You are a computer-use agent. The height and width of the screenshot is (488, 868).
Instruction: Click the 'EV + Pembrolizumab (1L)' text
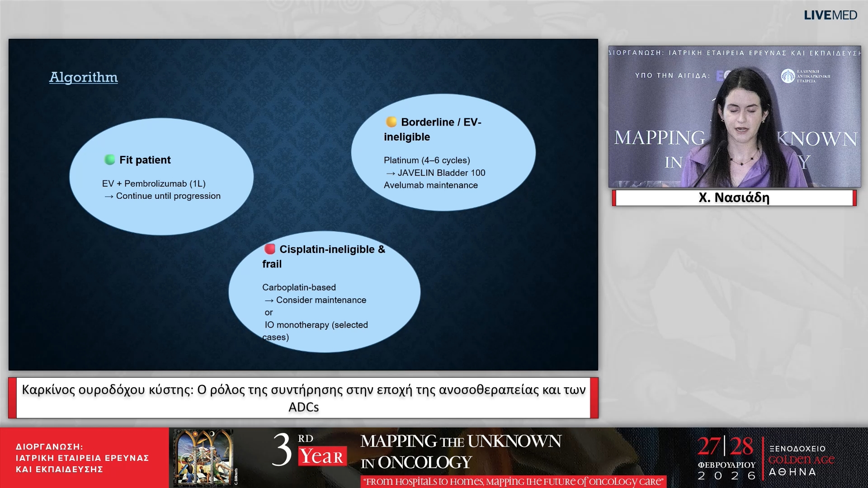point(154,183)
